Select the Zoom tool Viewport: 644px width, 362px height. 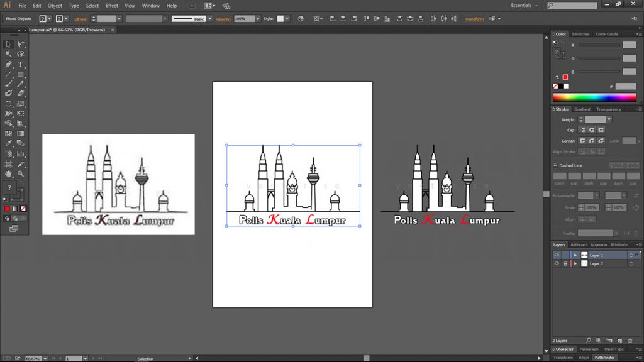pyautogui.click(x=21, y=174)
